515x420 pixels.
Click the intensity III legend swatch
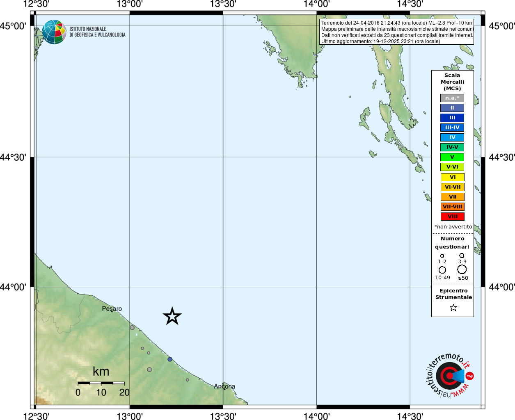point(452,118)
